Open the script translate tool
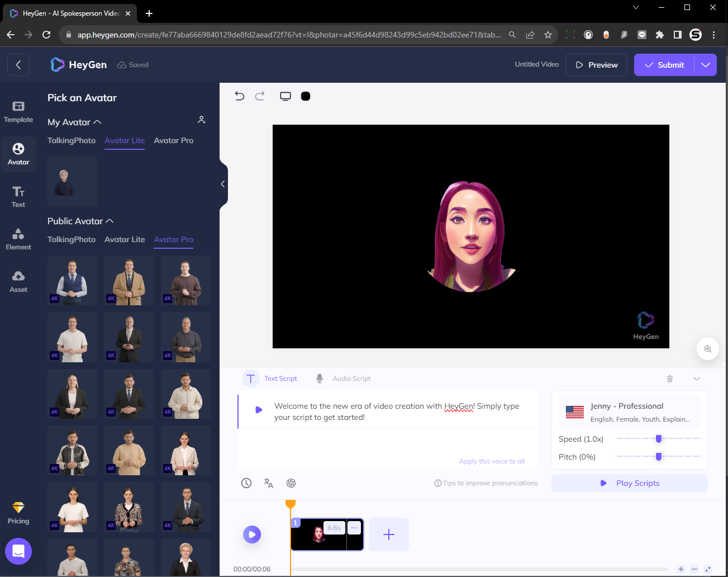 tap(269, 483)
